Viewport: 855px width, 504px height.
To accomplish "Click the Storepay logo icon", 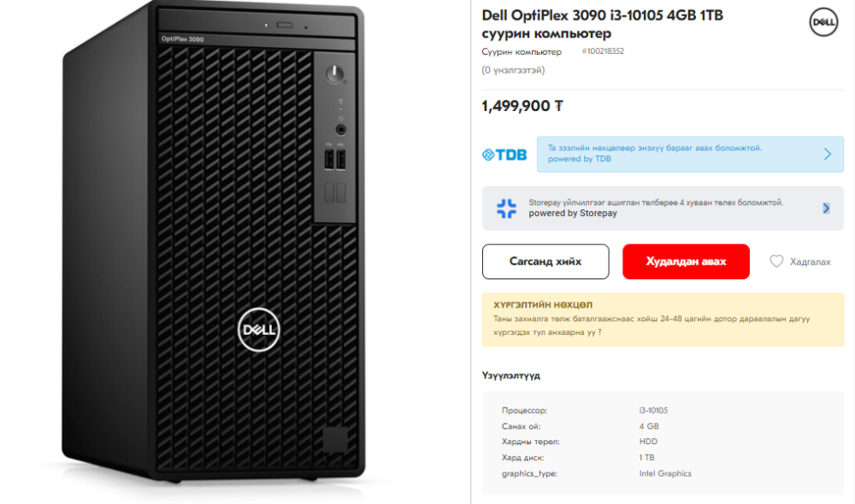I will coord(506,208).
